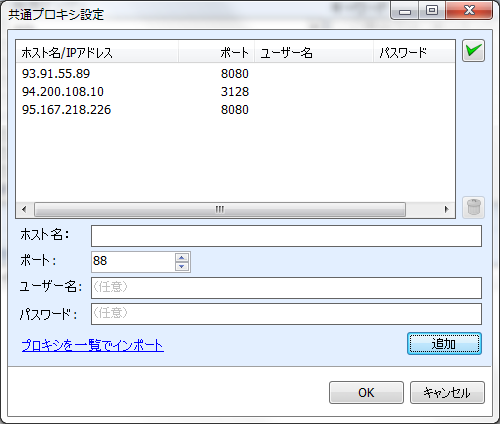Click the green checkmark proxy test icon
This screenshot has width=500, height=424.
[x=473, y=51]
